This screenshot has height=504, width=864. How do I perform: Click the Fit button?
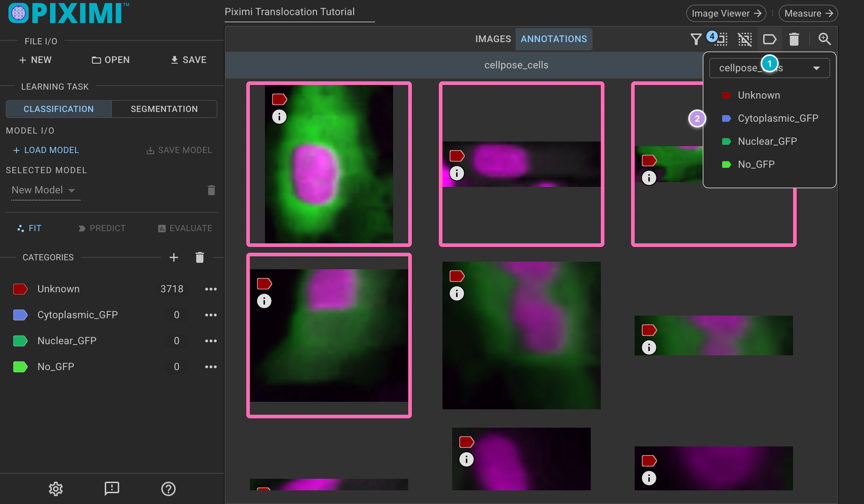(30, 228)
